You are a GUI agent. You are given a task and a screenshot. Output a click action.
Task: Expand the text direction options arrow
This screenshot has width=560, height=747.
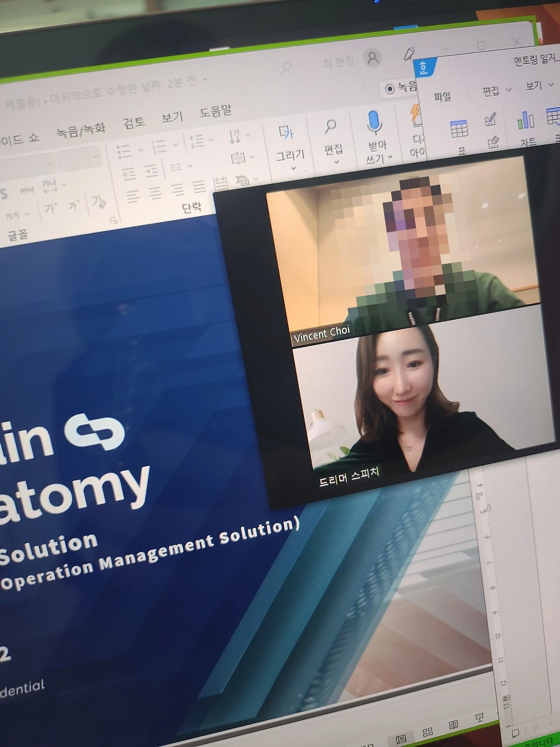[x=248, y=135]
